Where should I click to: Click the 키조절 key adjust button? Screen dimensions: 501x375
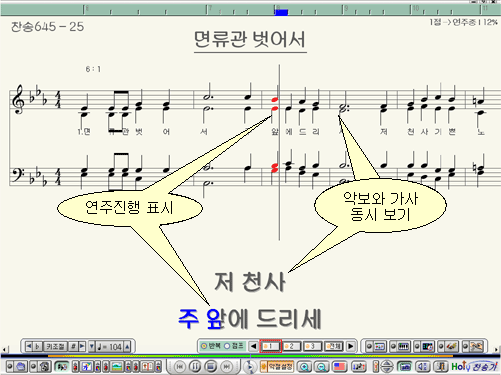pyautogui.click(x=55, y=347)
